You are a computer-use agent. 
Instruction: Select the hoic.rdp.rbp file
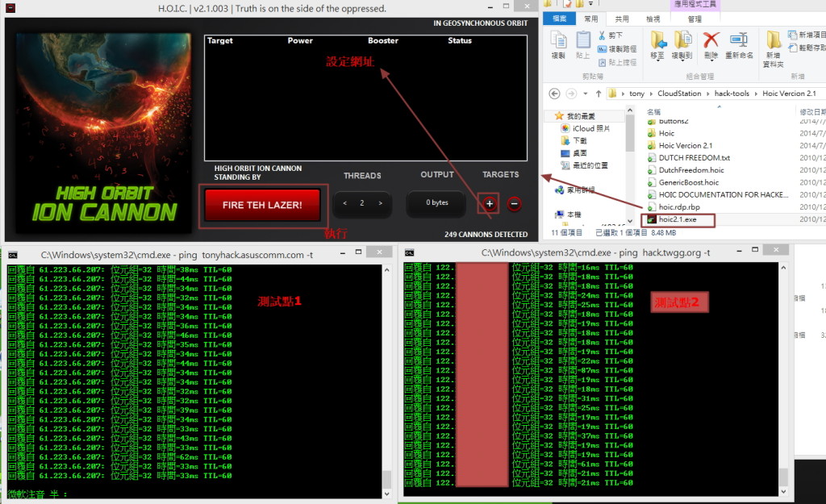point(678,207)
